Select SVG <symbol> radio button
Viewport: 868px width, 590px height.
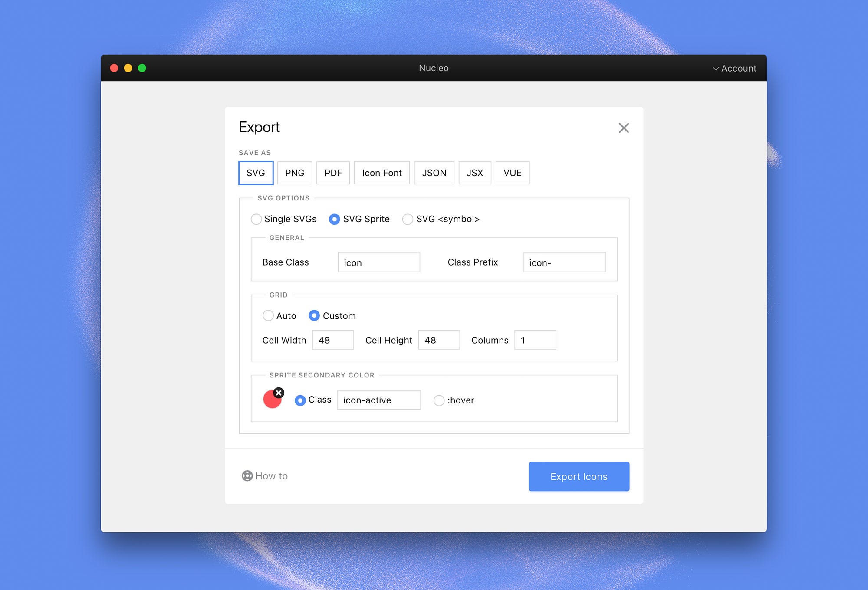pos(408,219)
